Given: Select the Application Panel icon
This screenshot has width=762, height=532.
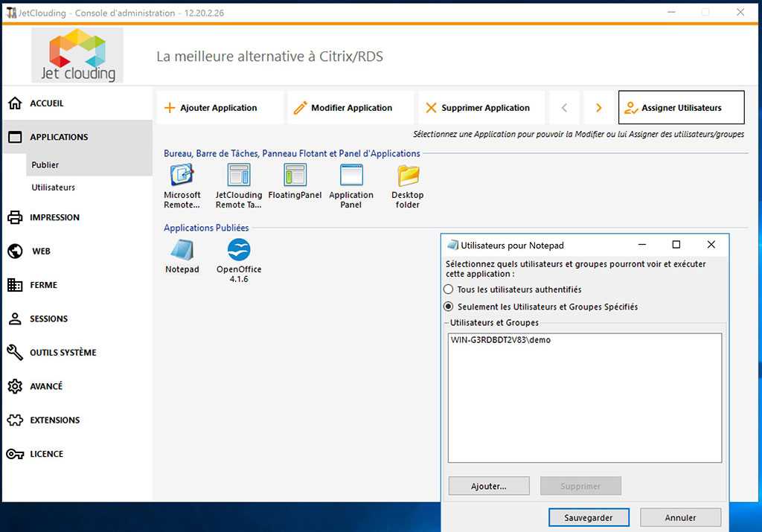Looking at the screenshot, I should [x=351, y=176].
